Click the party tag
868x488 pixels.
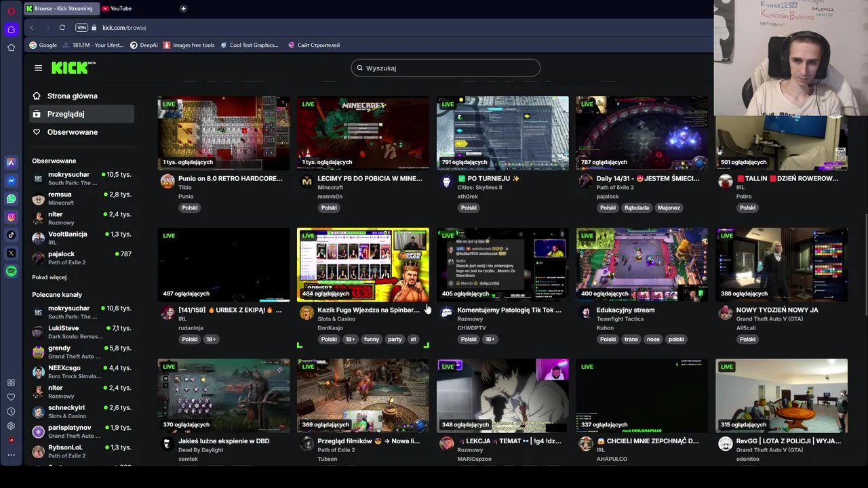(395, 339)
